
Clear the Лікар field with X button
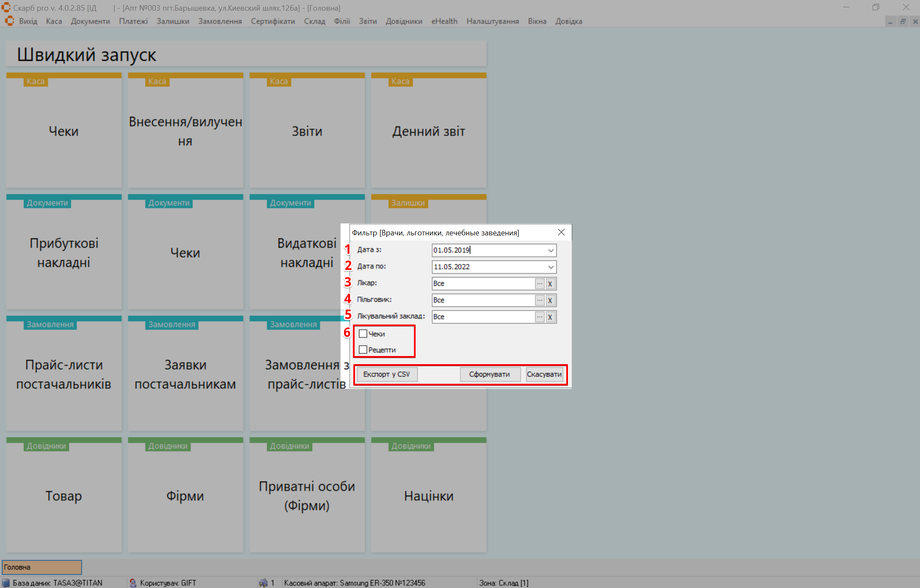(550, 284)
